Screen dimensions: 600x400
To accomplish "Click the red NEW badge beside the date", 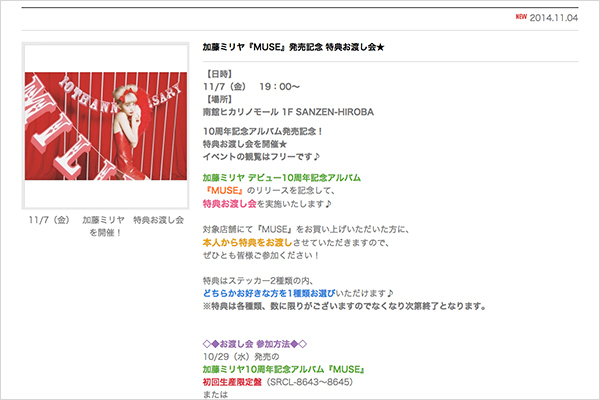I will click(520, 17).
